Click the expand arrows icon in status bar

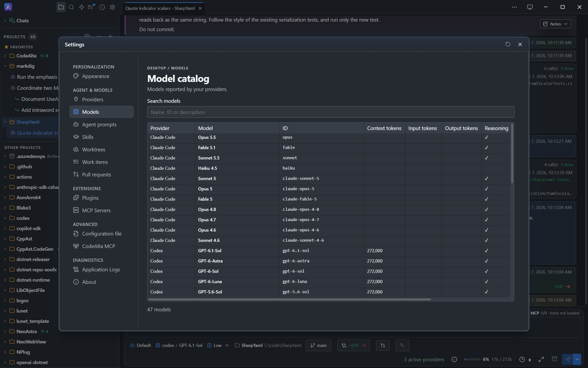point(541,359)
